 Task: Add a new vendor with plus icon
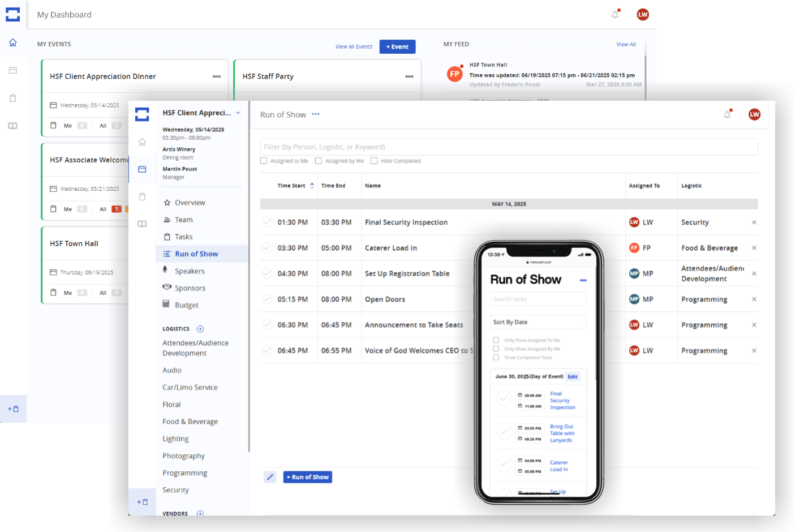point(200,513)
